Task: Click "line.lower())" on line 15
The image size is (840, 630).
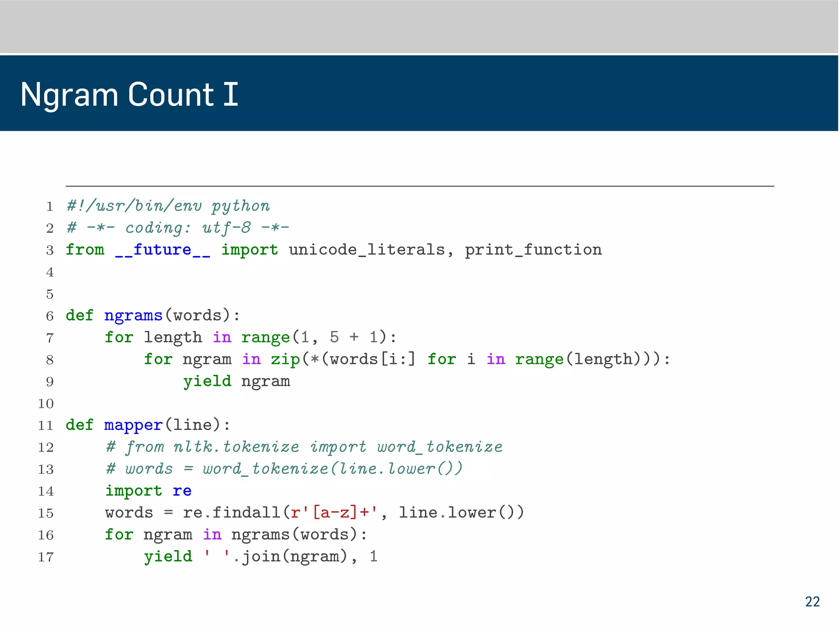Action: click(461, 513)
